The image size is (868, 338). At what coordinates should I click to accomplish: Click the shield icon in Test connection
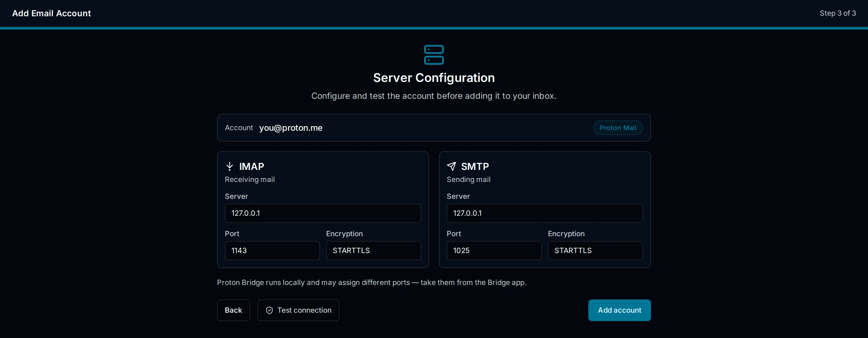(x=269, y=310)
